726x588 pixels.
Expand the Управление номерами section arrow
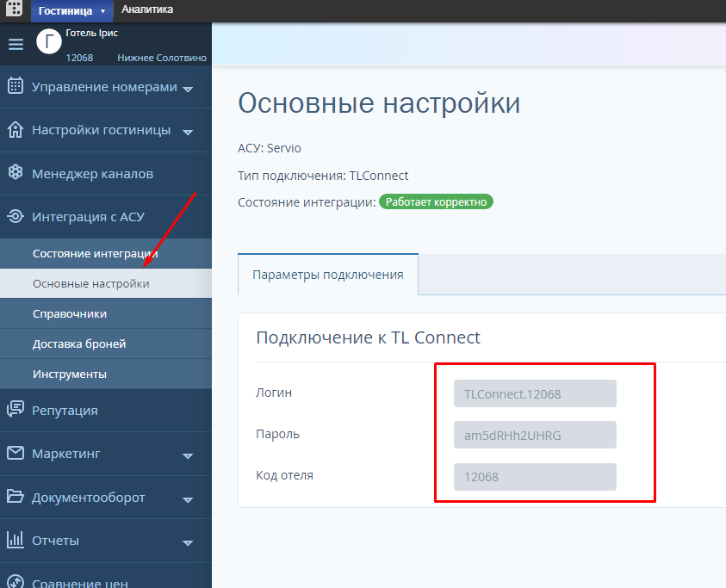point(188,89)
